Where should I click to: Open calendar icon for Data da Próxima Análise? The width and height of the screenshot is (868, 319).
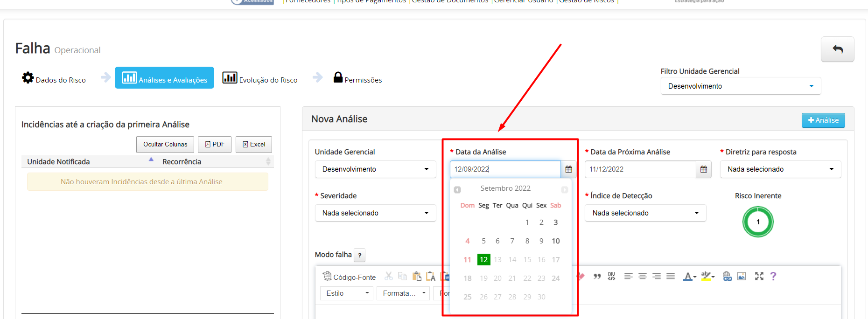pyautogui.click(x=703, y=169)
